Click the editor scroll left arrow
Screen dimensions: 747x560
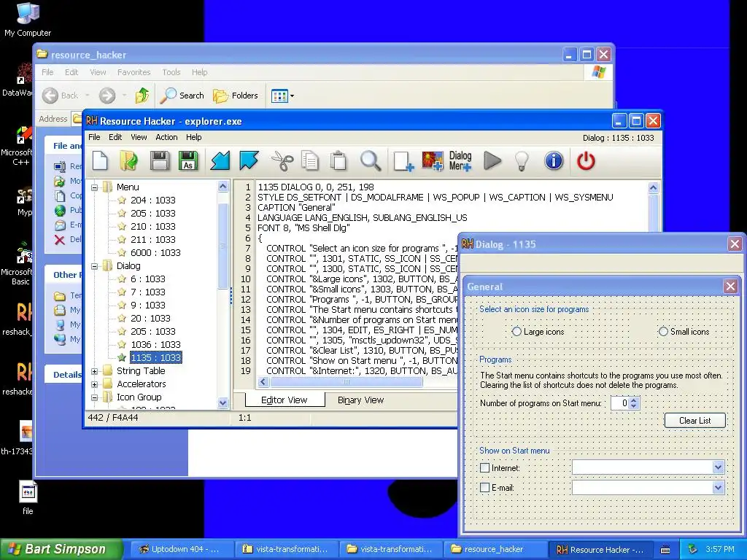point(263,382)
